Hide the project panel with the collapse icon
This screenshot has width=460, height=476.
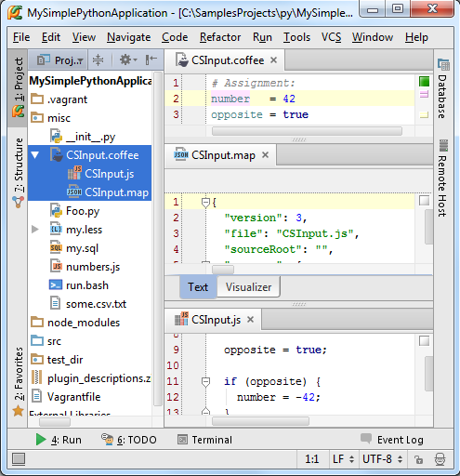click(151, 59)
